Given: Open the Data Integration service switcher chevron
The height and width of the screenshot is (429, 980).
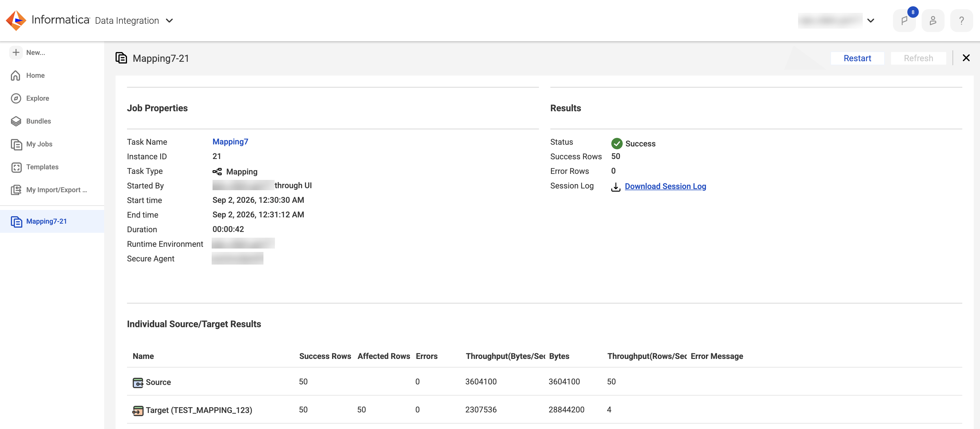Looking at the screenshot, I should (x=170, y=21).
